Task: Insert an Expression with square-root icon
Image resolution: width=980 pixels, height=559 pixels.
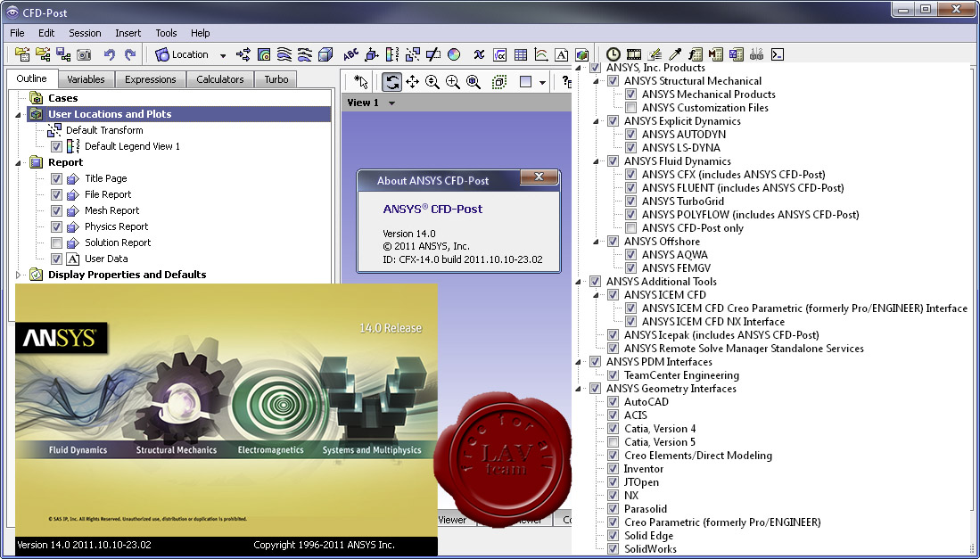Action: 499,54
